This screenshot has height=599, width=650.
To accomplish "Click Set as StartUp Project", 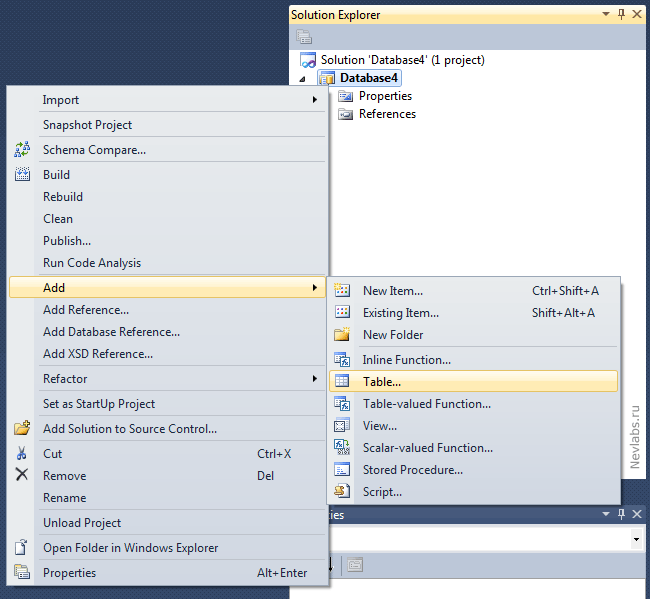I will pyautogui.click(x=99, y=404).
